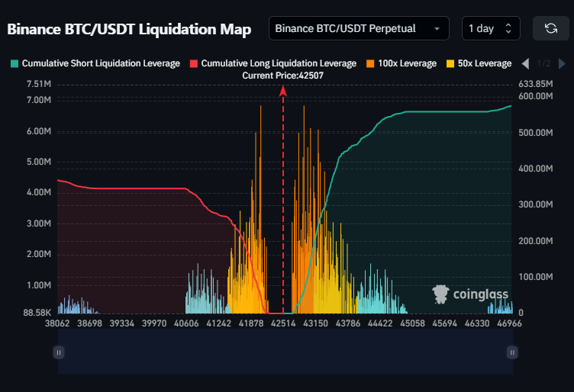Click the 44422 x-axis price label
The image size is (574, 392).
tap(380, 323)
